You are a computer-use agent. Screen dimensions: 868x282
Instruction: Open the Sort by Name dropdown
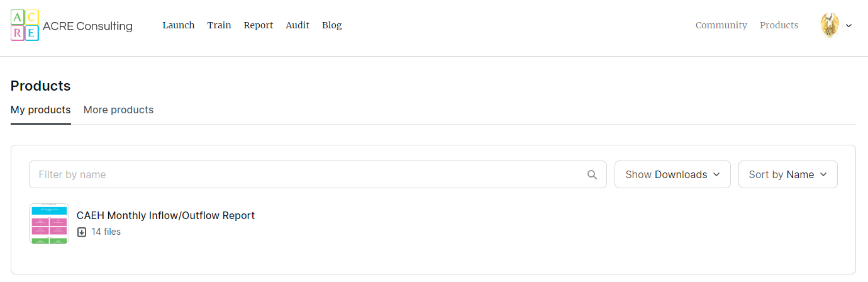[x=787, y=174]
